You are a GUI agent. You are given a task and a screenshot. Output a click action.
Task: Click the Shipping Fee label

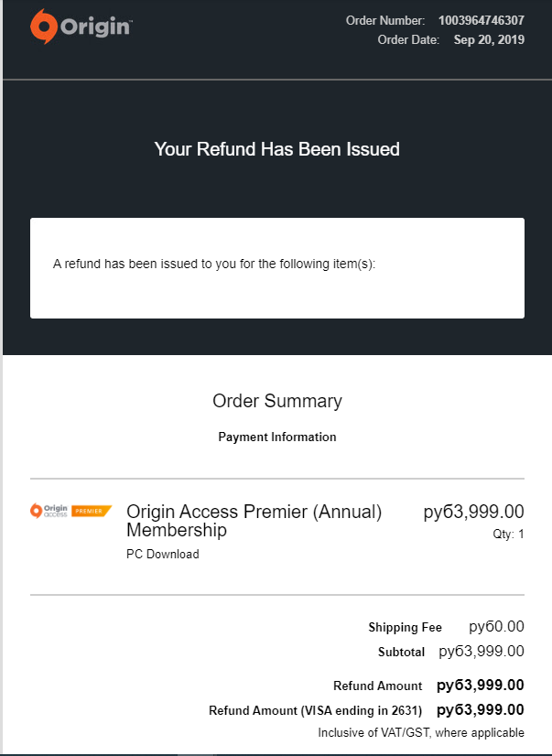tap(405, 627)
